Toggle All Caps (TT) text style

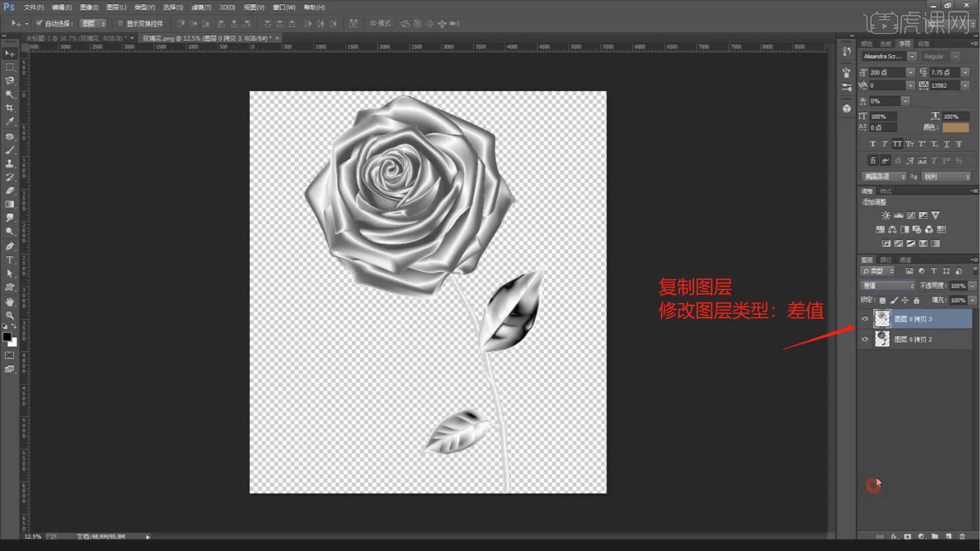click(x=897, y=144)
